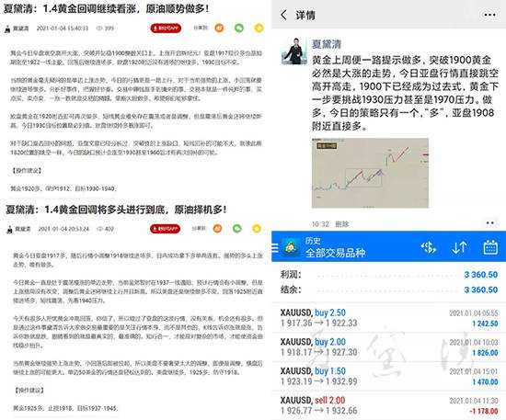Open the calendar date range icon
Viewport: 506px width, 420px height.
(490, 247)
